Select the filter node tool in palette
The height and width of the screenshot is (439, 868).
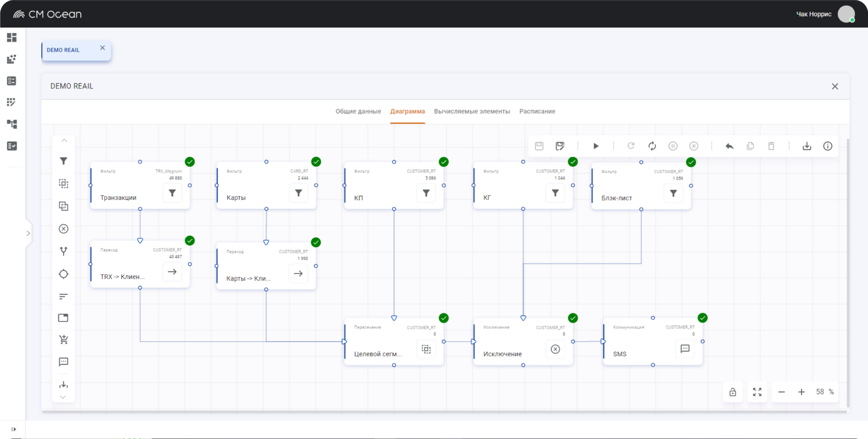point(64,161)
